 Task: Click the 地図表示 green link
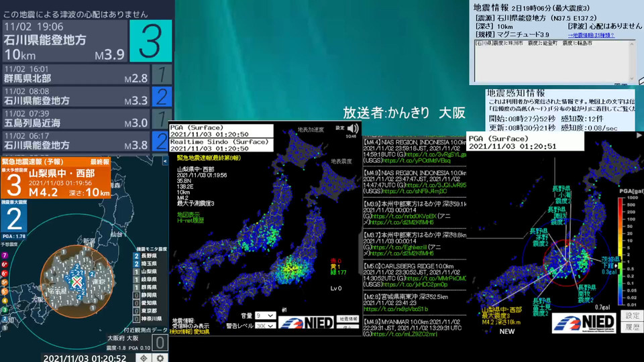click(189, 215)
